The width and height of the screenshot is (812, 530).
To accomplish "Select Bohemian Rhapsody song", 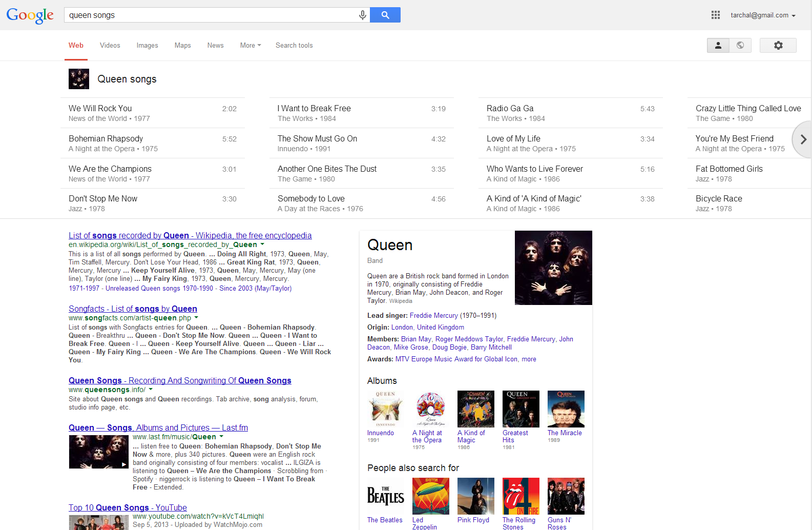I will [153, 143].
